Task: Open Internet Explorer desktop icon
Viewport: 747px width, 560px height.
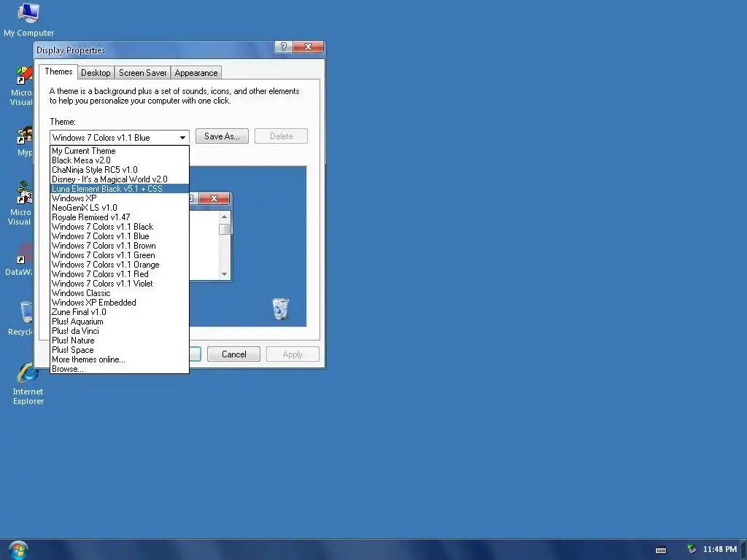Action: point(28,384)
